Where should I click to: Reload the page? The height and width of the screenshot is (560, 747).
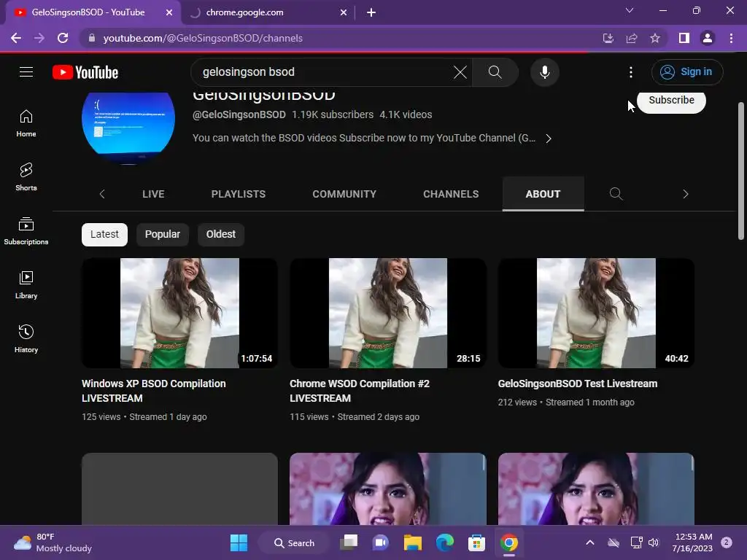click(x=63, y=38)
